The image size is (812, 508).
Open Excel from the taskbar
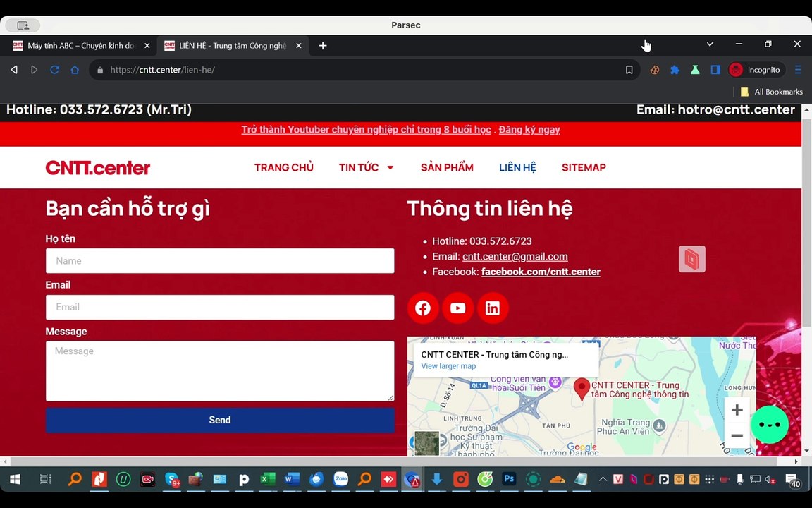267,480
